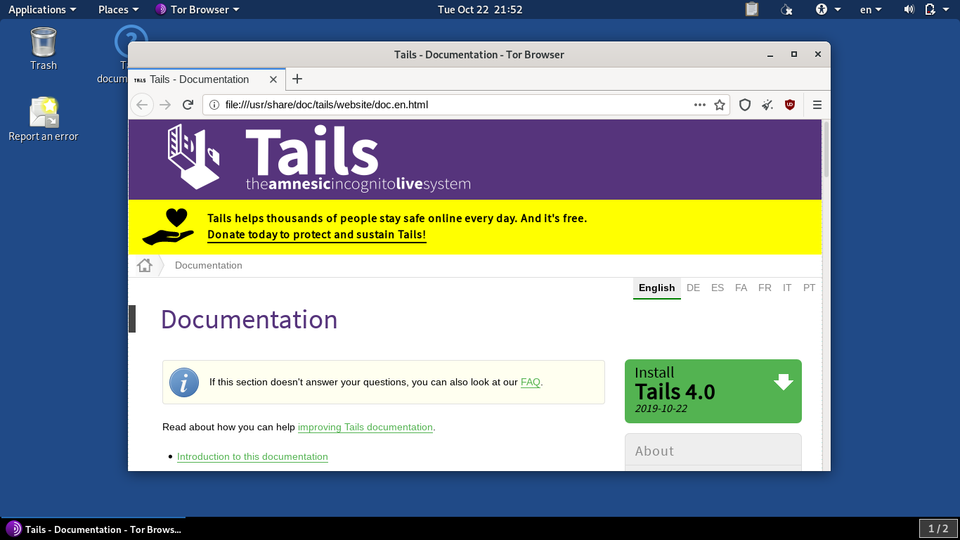
Task: Open the Tor onion status icon
Action: pyautogui.click(x=787, y=9)
